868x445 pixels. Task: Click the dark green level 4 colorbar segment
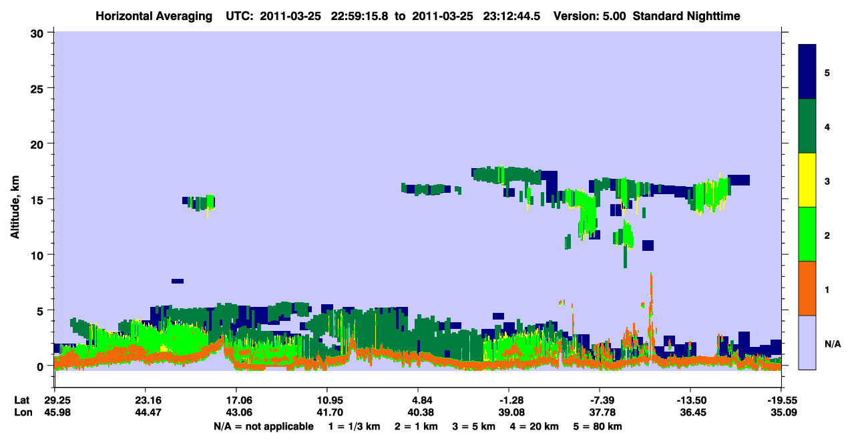[x=807, y=126]
